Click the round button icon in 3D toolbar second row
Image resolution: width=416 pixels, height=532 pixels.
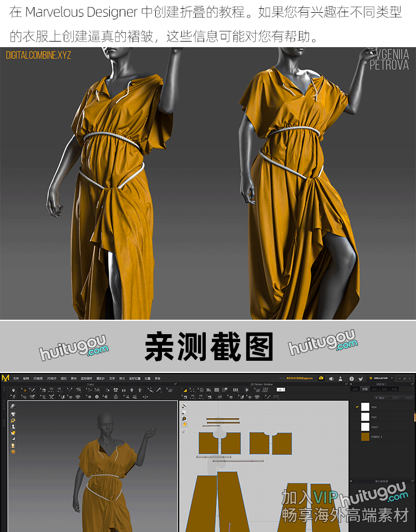click(97, 397)
